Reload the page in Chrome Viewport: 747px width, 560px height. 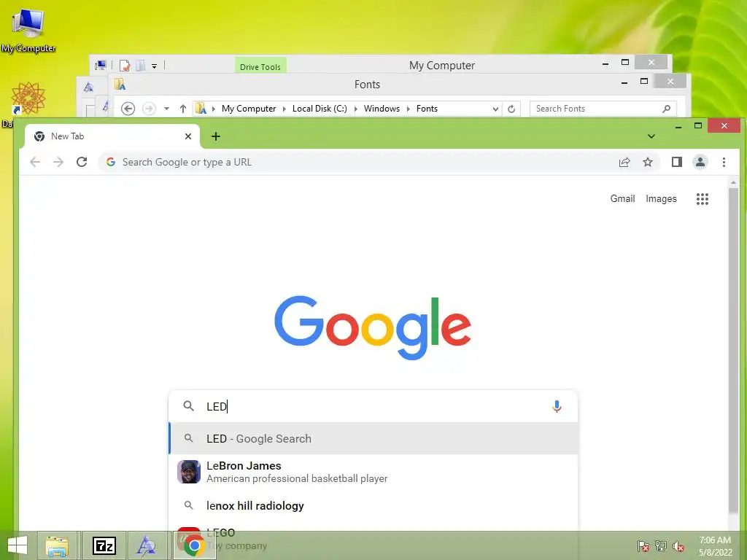pyautogui.click(x=82, y=162)
